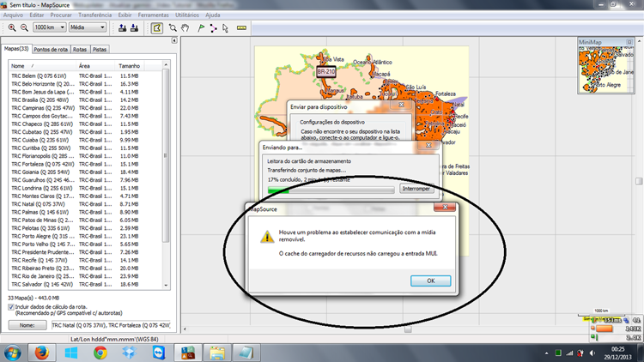Open the file explorer folder taskbar icon
Image resolution: width=644 pixels, height=362 pixels.
pos(217,353)
